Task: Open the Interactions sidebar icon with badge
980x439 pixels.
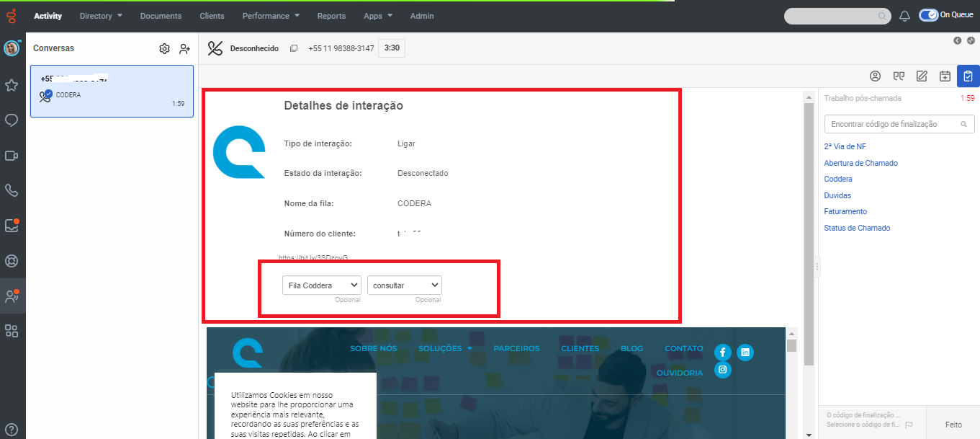Action: tap(12, 296)
